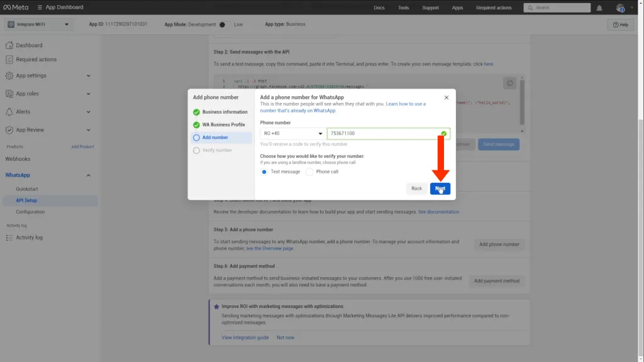Open Tools in top navigation
Screen dimensions: 644x362
[x=403, y=8]
